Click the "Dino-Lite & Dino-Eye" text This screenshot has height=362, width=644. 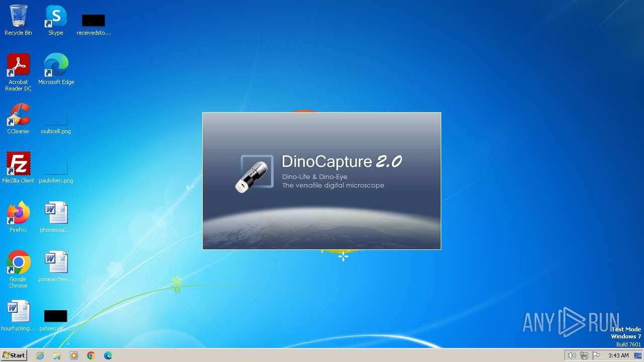pyautogui.click(x=314, y=177)
